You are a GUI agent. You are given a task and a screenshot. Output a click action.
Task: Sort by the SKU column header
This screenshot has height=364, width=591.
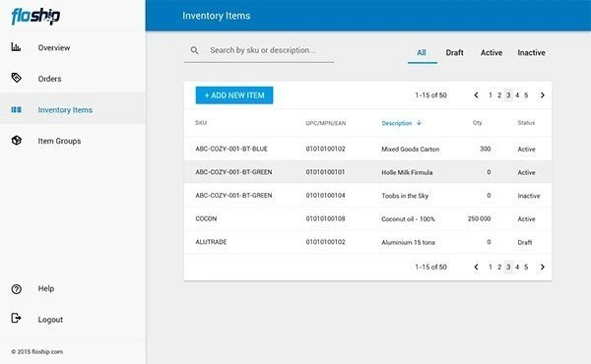coord(201,123)
